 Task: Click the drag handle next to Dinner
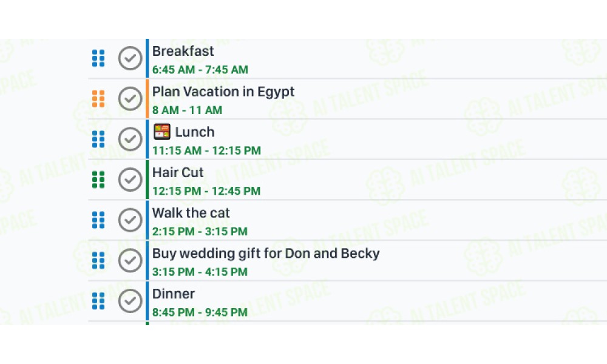[x=98, y=301]
